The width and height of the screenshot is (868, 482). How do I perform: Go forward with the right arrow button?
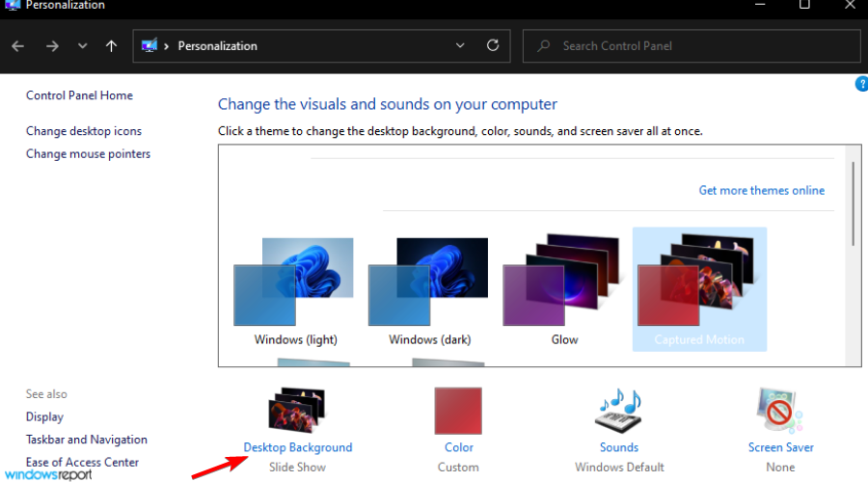tap(52, 46)
